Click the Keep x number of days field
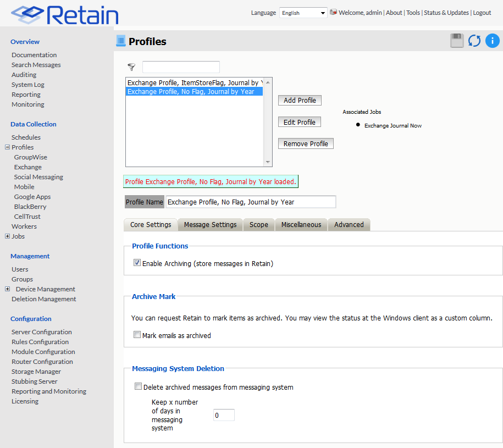 click(x=224, y=415)
